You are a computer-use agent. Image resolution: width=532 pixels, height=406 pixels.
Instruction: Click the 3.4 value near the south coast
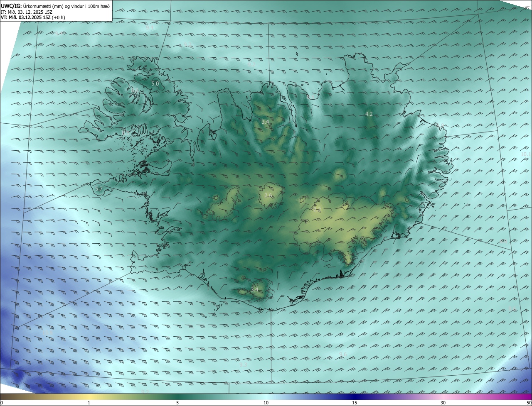pyautogui.click(x=255, y=289)
